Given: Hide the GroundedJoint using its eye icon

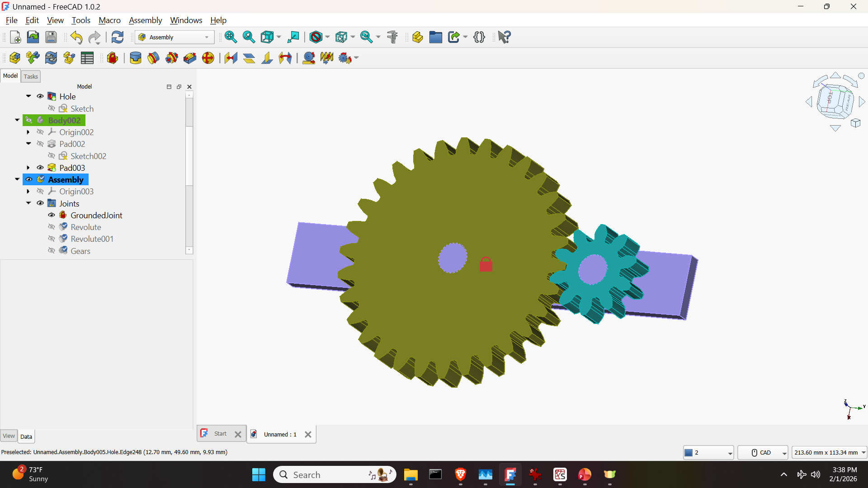Looking at the screenshot, I should 52,215.
